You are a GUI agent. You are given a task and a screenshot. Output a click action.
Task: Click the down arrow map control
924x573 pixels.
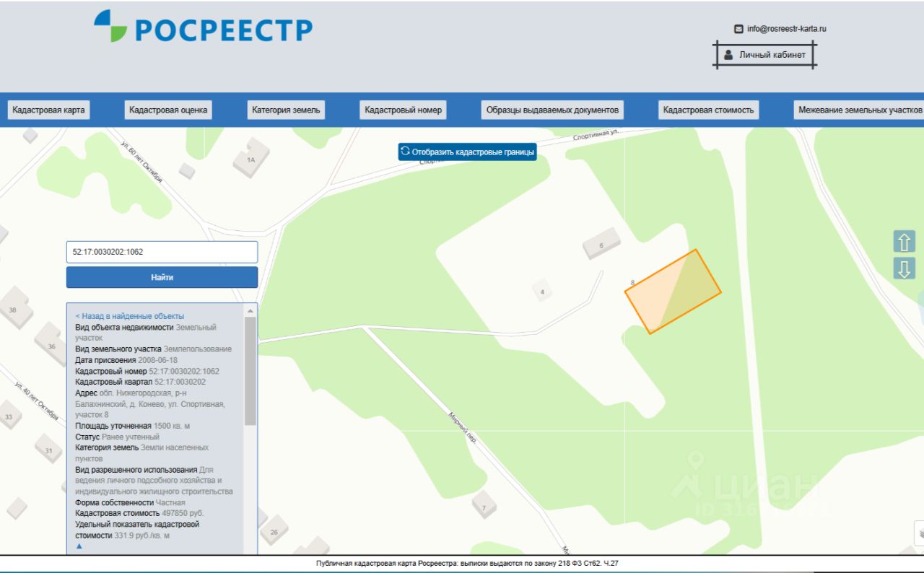point(904,268)
